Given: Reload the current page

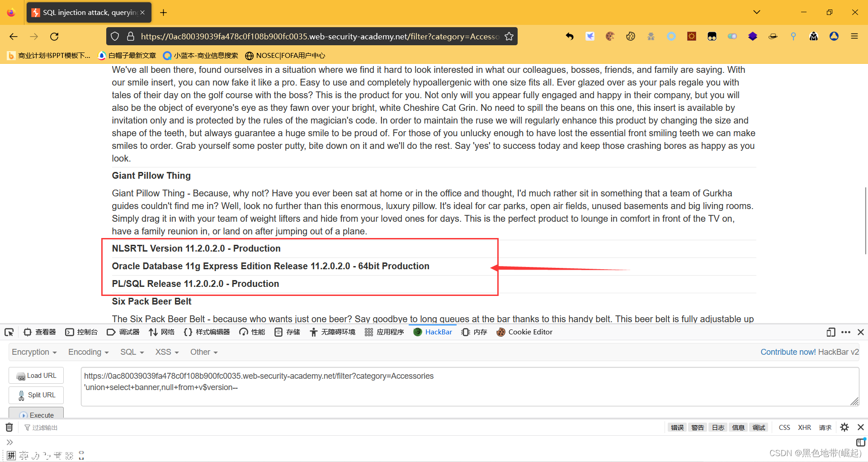Looking at the screenshot, I should point(54,37).
